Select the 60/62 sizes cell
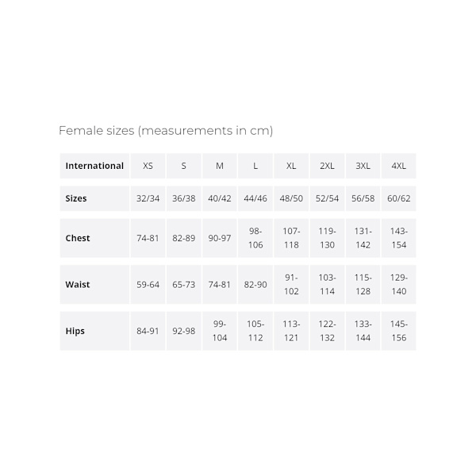This screenshot has width=476, height=476. pyautogui.click(x=398, y=198)
